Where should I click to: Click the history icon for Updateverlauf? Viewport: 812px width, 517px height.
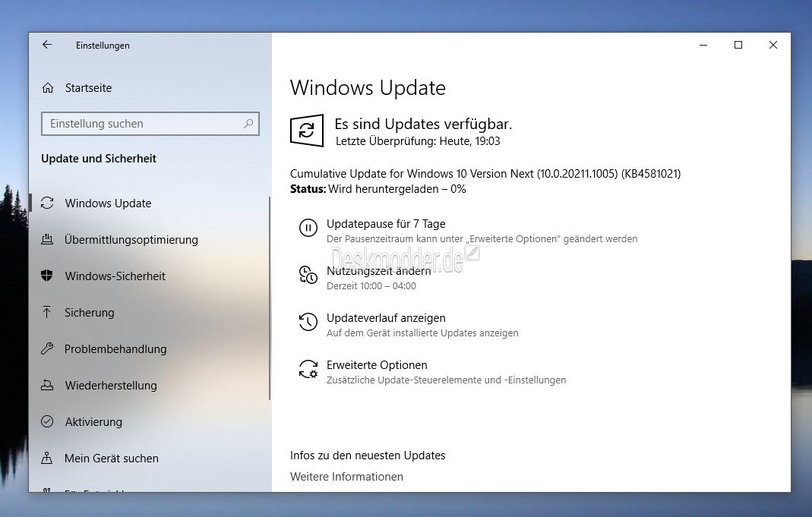[308, 322]
